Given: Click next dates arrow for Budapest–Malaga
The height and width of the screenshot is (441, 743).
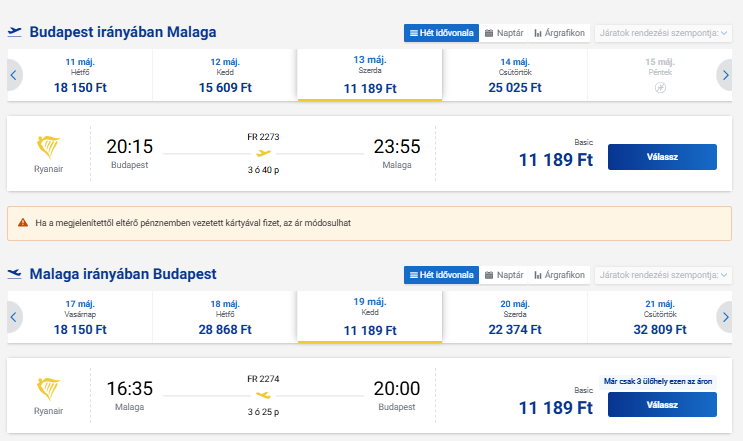Looking at the screenshot, I should coord(725,75).
